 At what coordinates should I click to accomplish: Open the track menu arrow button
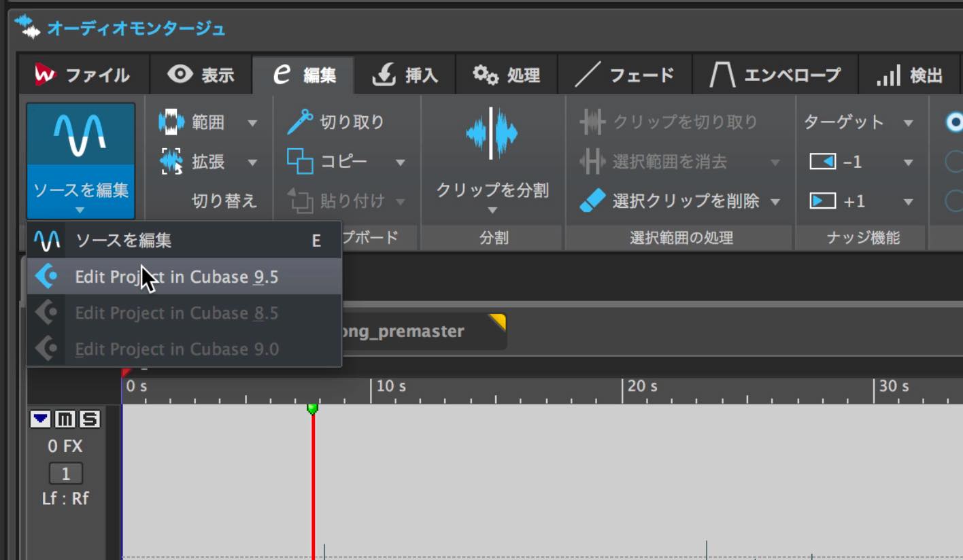point(41,419)
